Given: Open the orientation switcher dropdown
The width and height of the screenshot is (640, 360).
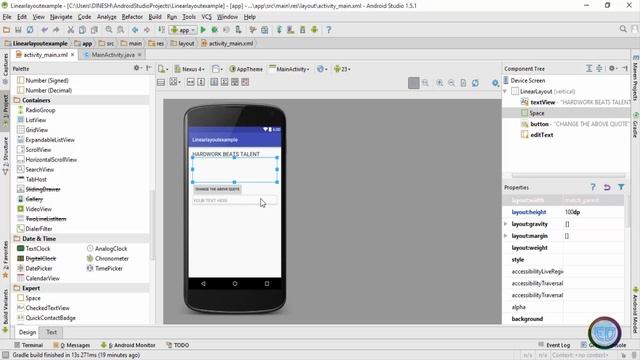Looking at the screenshot, I should coord(218,69).
